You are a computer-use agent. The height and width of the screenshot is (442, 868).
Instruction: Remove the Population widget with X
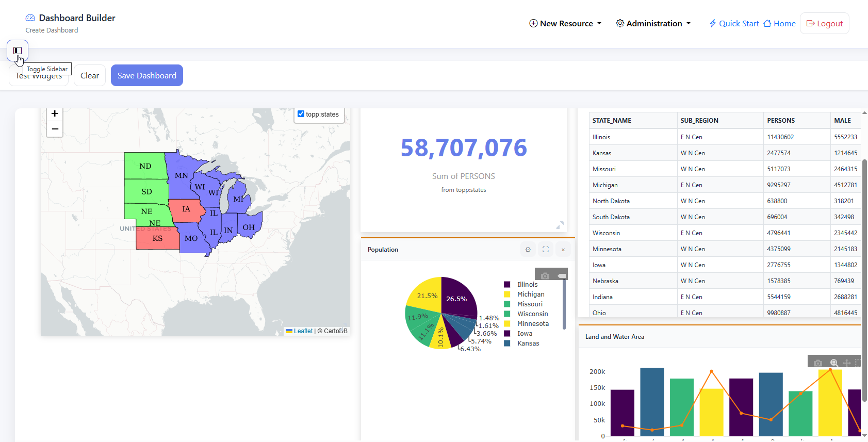click(x=563, y=250)
